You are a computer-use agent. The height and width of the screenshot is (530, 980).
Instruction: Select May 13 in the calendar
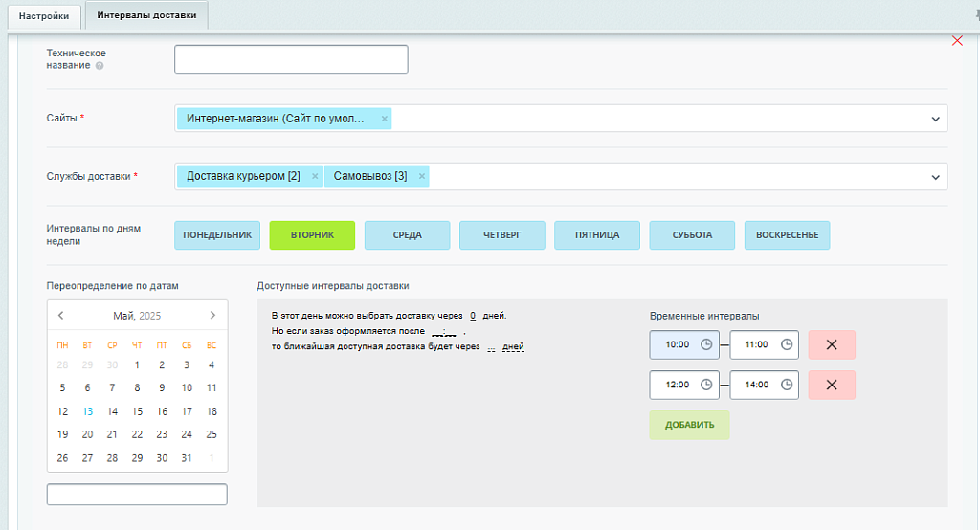[87, 411]
